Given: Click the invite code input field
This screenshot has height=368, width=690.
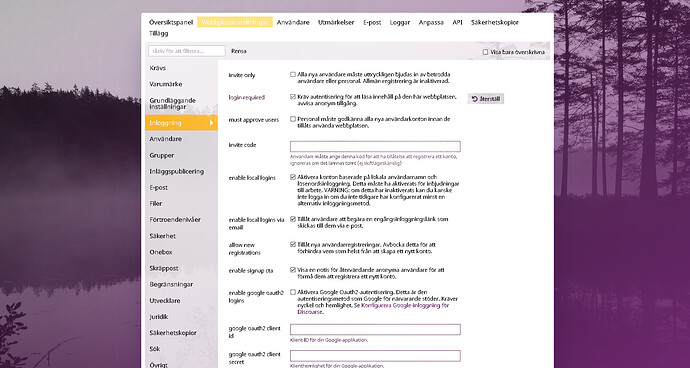Looking at the screenshot, I should coord(375,147).
